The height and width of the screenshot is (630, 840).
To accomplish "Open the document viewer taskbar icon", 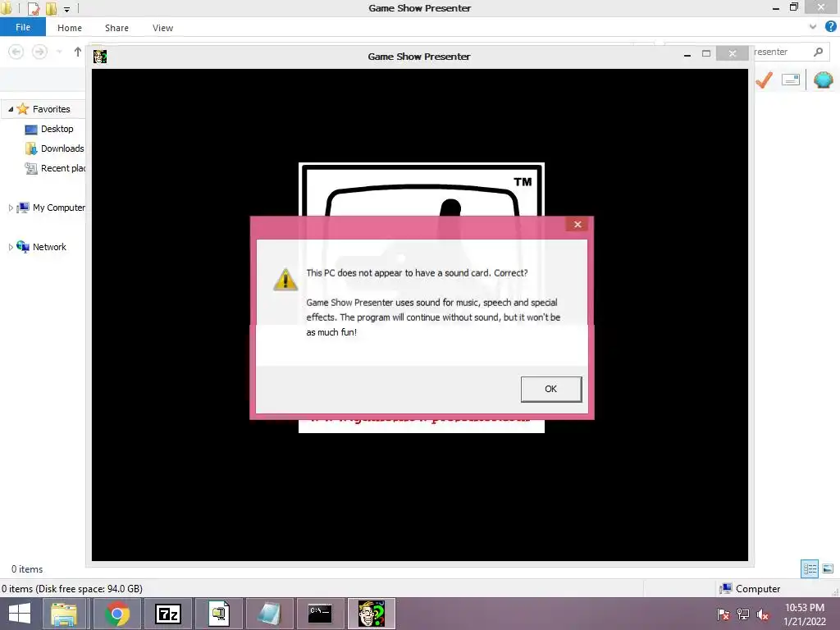I will [x=218, y=614].
